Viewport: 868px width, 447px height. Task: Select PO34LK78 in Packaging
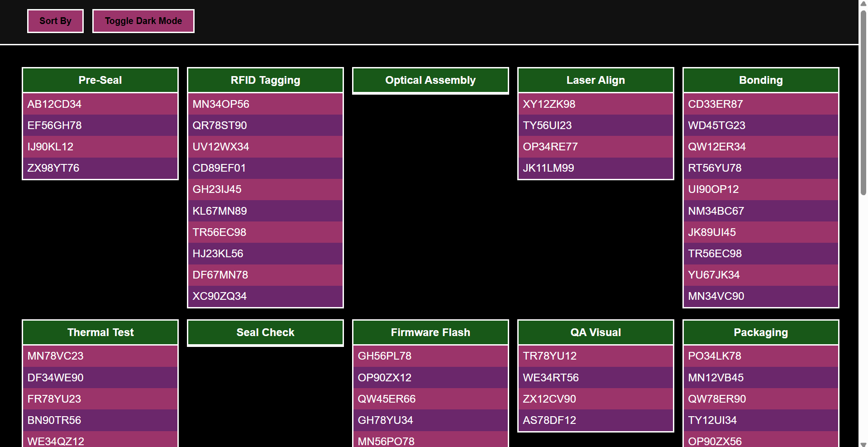click(x=761, y=356)
